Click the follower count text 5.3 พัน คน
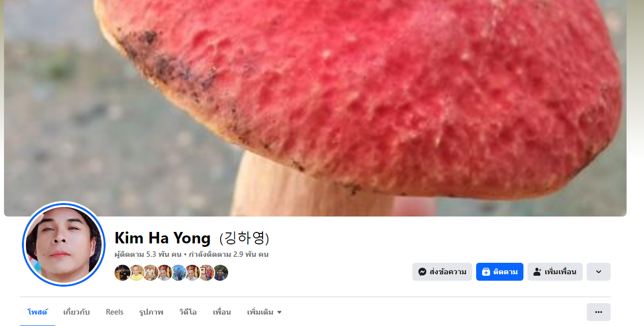The width and height of the screenshot is (644, 326). click(164, 254)
